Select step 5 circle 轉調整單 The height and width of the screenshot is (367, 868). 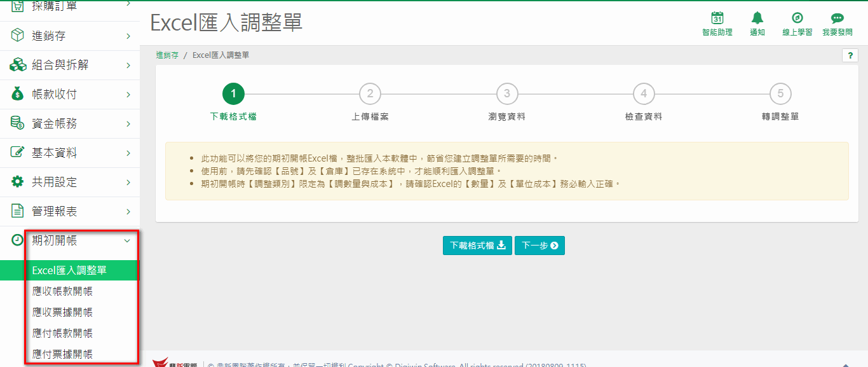click(x=780, y=94)
